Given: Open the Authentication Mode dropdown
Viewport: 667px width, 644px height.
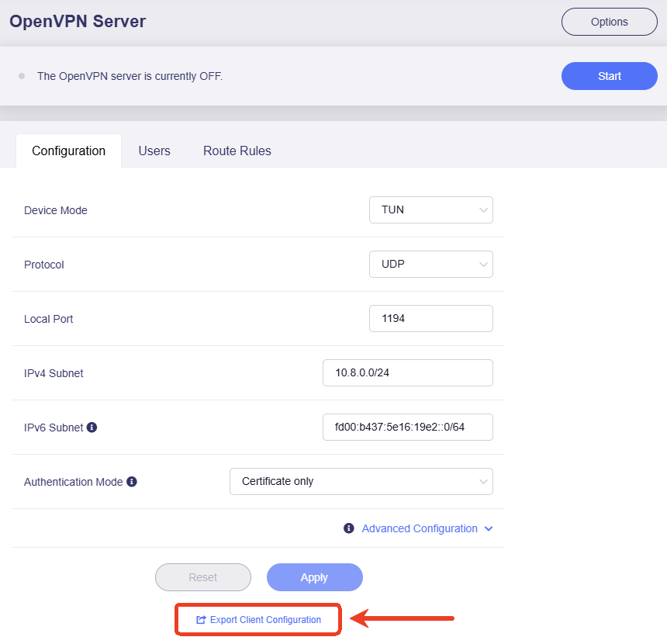Looking at the screenshot, I should (x=361, y=481).
